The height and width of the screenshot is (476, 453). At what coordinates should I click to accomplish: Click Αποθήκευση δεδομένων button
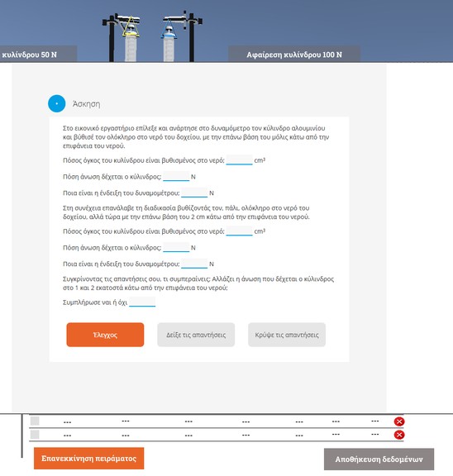pyautogui.click(x=379, y=459)
